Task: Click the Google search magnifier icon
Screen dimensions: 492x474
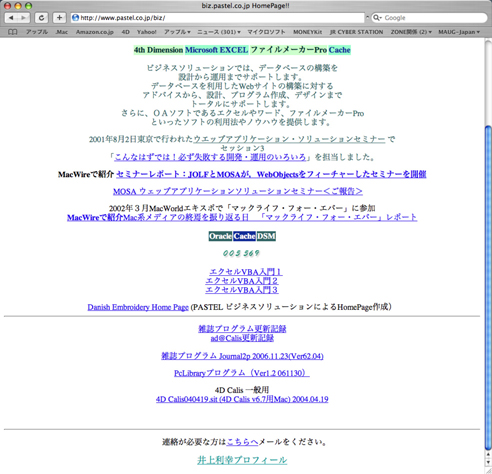Action: 377,18
